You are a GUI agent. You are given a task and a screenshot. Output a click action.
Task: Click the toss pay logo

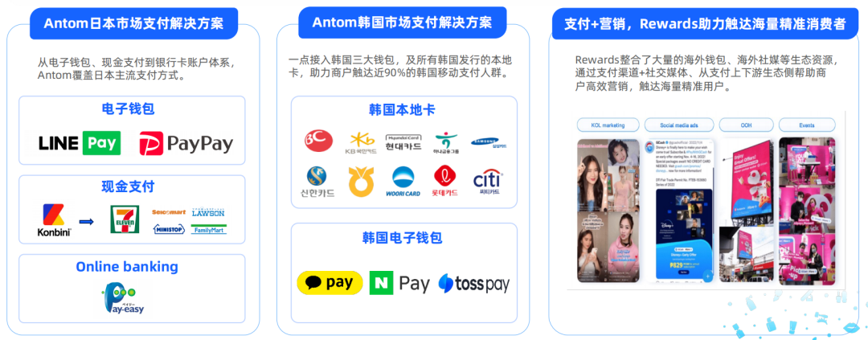pos(474,284)
